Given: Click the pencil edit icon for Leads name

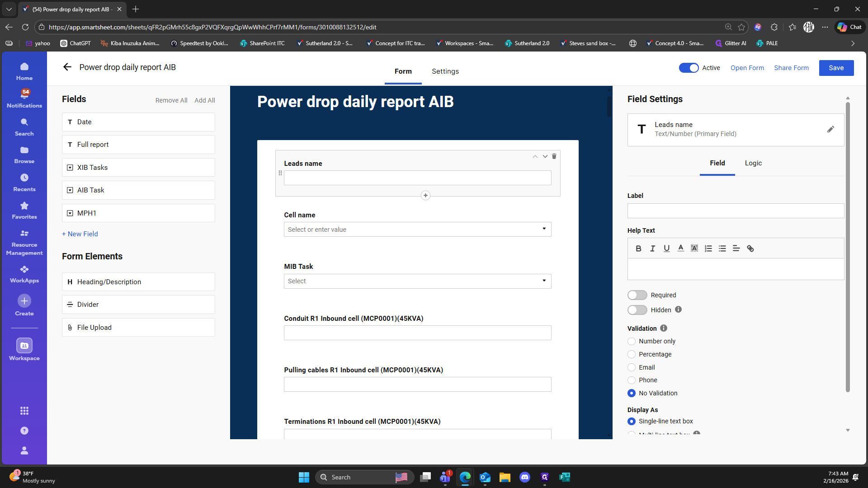Looking at the screenshot, I should click(x=830, y=129).
